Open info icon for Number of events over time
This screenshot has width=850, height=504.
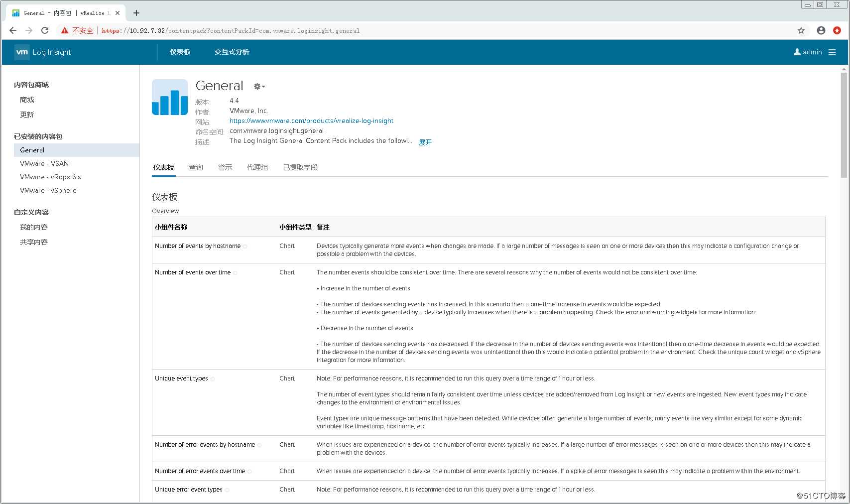[235, 273]
